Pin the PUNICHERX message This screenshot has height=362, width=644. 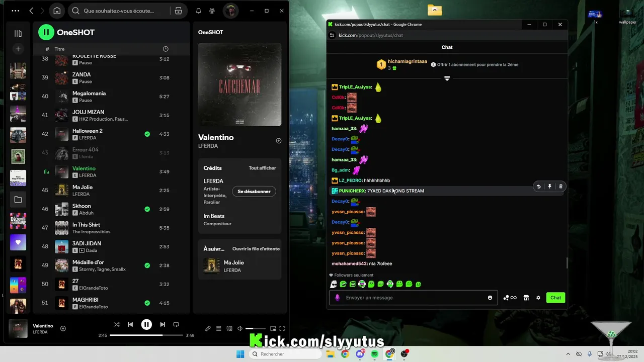(550, 187)
